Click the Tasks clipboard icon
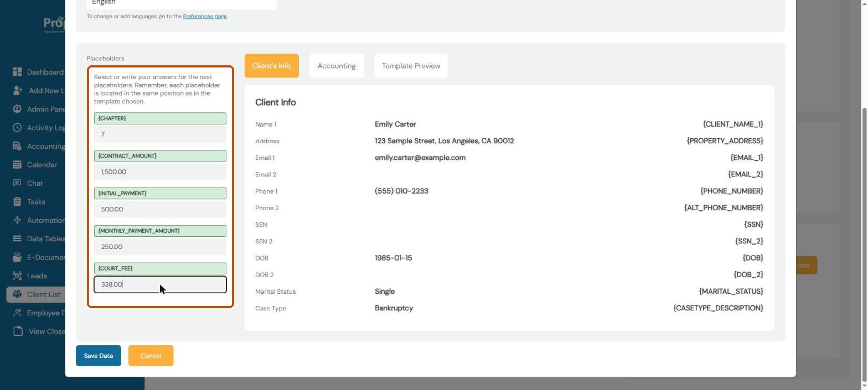Image resolution: width=868 pixels, height=390 pixels. (x=17, y=201)
